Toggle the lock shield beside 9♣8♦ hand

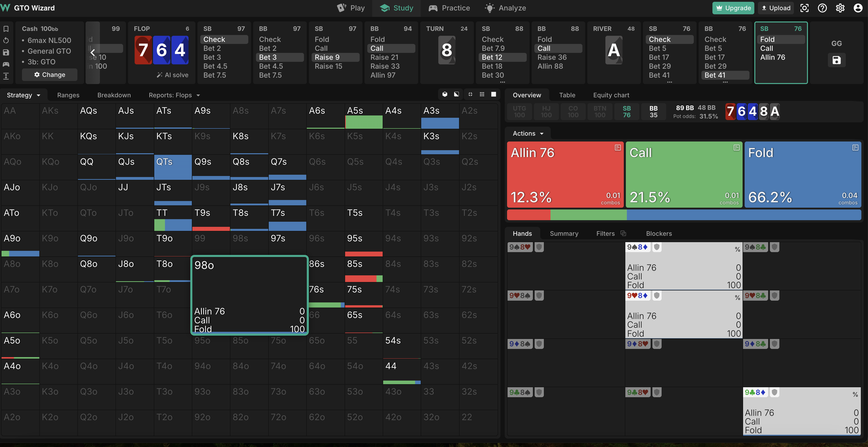coord(774,392)
